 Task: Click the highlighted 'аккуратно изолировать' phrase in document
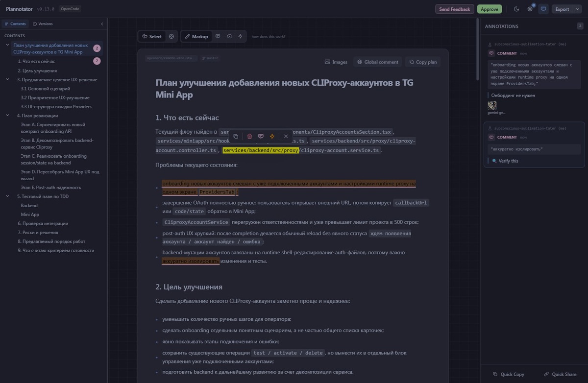coord(191,261)
